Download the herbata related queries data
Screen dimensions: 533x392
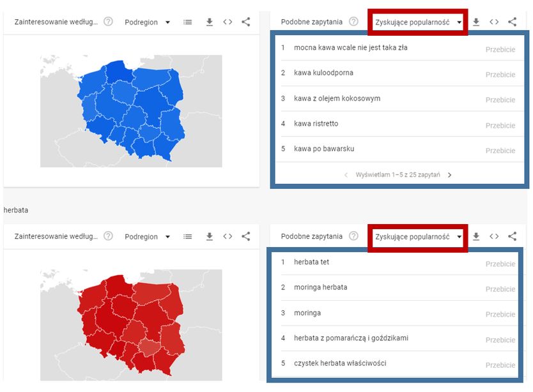pyautogui.click(x=475, y=236)
